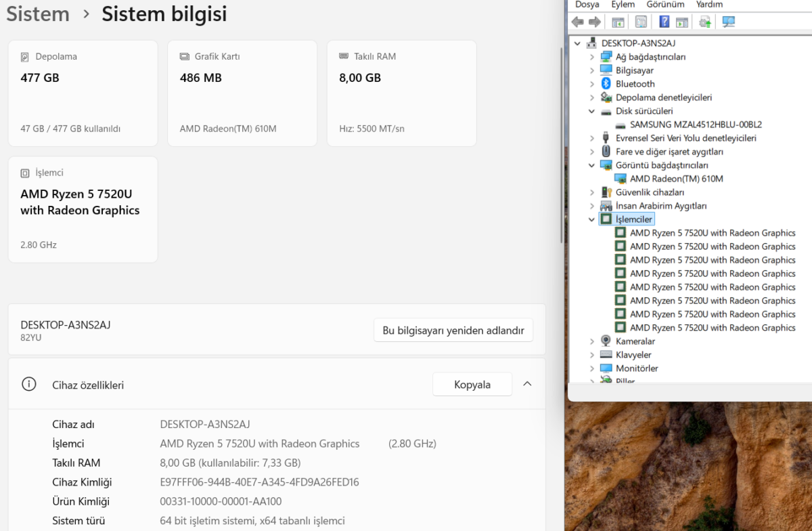Select AMD Radeon(TM) 610M under Görüntü bağdaştırıcıları

676,179
